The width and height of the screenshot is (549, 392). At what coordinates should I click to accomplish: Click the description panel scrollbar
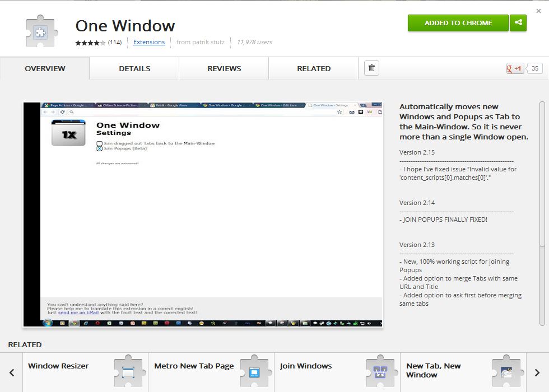click(x=542, y=174)
